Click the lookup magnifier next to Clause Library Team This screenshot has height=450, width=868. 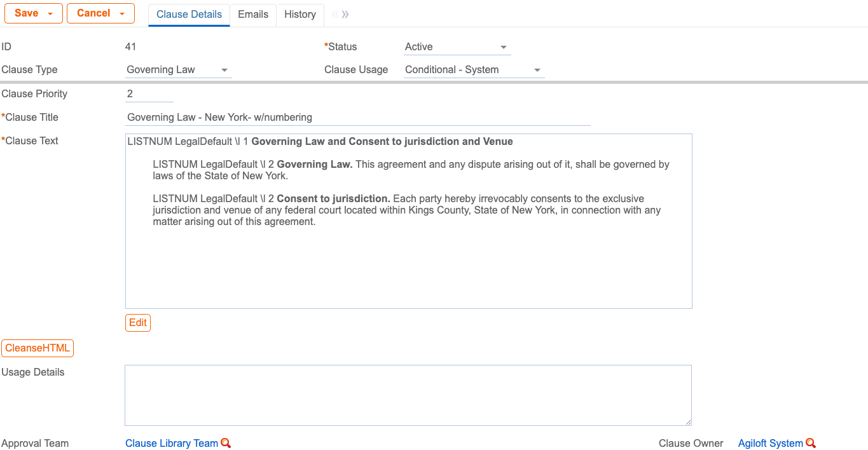click(226, 444)
